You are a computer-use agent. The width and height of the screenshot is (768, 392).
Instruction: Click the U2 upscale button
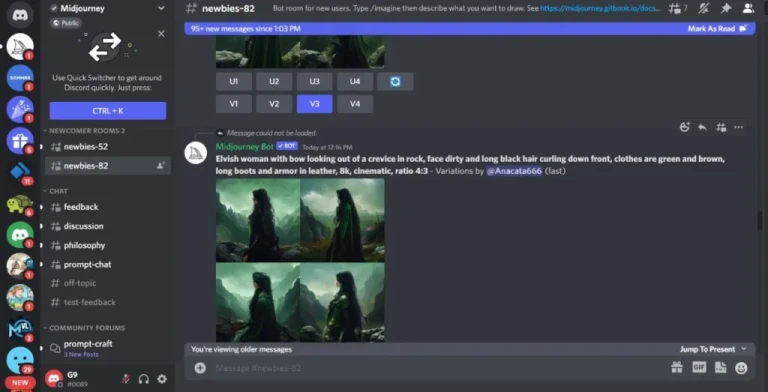[274, 81]
